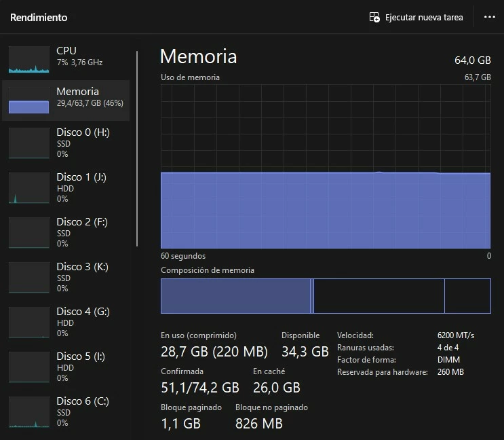Click the Uso de memoria label
Screen dimensions: 504x440
(191, 77)
